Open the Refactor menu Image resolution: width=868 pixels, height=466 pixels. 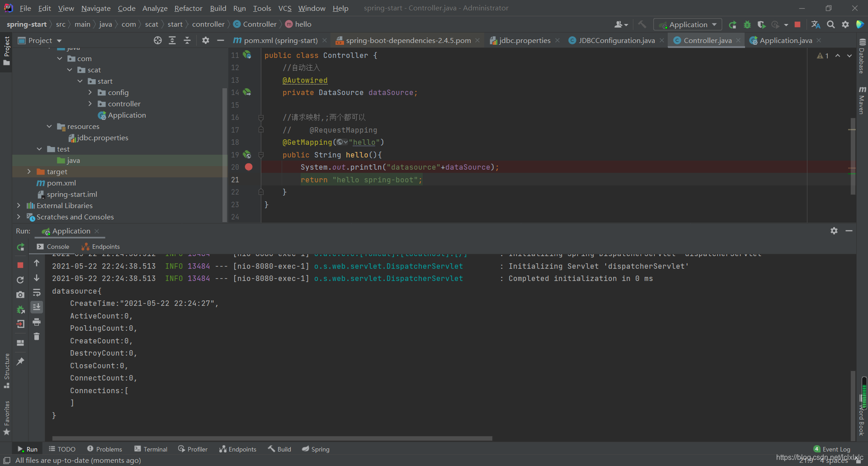tap(189, 8)
